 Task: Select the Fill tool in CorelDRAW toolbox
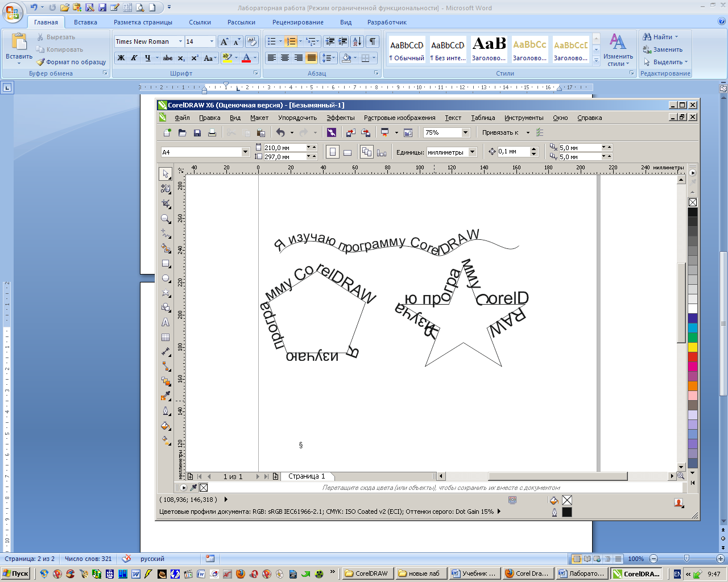point(166,426)
